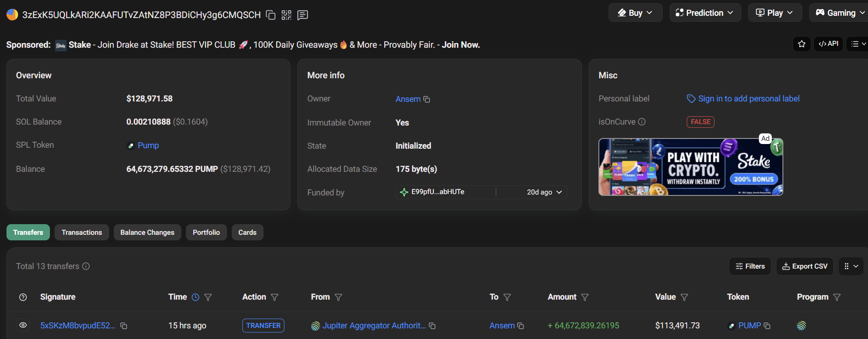Open the Ansem owner link
The image size is (868, 339).
[x=408, y=99]
